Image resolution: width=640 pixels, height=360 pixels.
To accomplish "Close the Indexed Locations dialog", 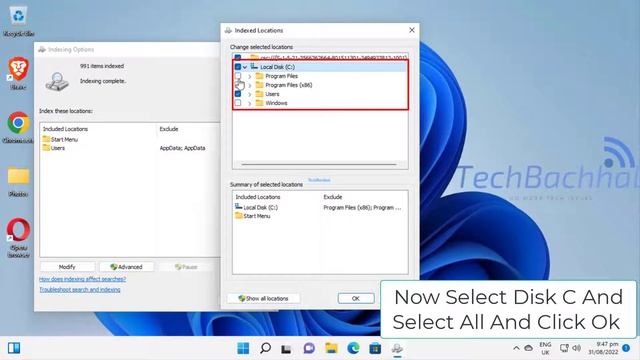I will [x=412, y=30].
